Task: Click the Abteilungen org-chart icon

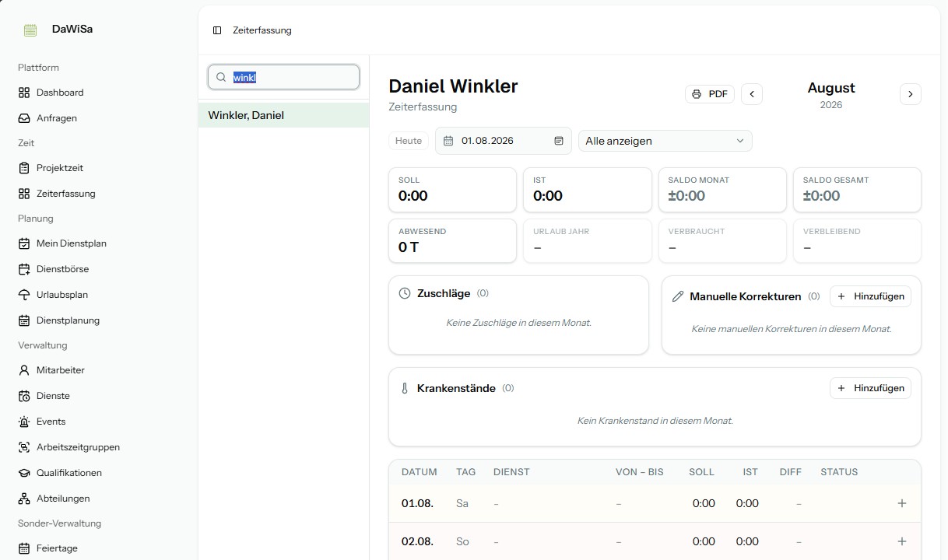Action: (x=24, y=499)
